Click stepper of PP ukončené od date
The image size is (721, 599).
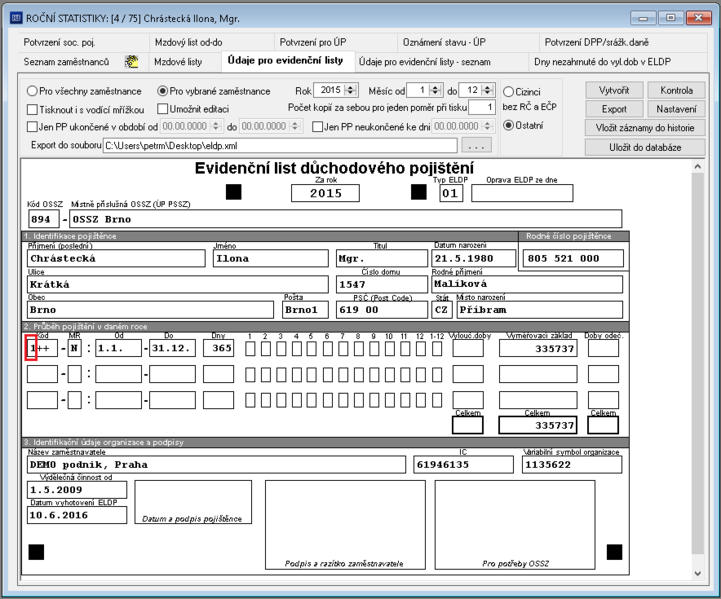(216, 126)
